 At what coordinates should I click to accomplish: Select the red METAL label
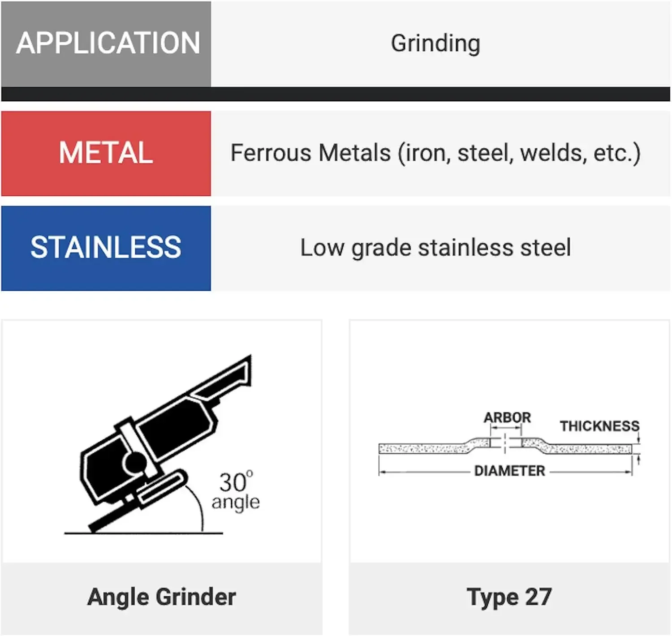[106, 153]
